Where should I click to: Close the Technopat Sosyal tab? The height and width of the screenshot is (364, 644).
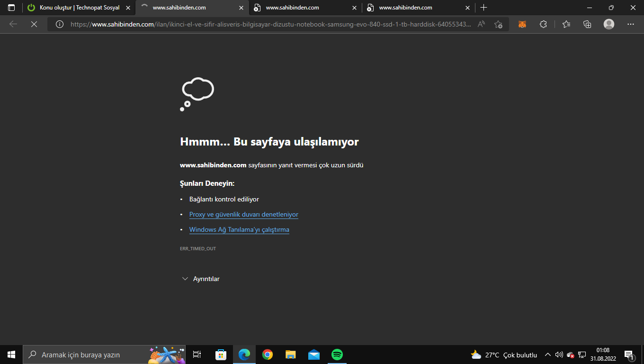(128, 8)
